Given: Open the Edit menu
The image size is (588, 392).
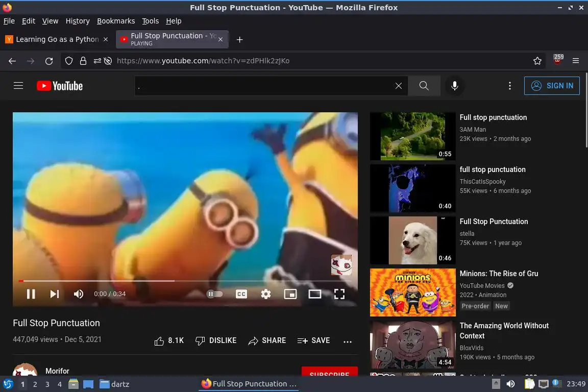Looking at the screenshot, I should 29,21.
